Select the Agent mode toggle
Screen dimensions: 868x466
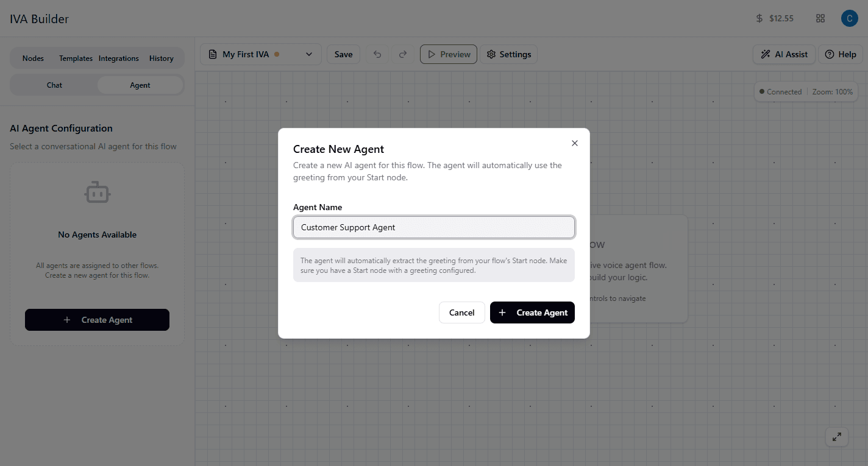pyautogui.click(x=140, y=85)
